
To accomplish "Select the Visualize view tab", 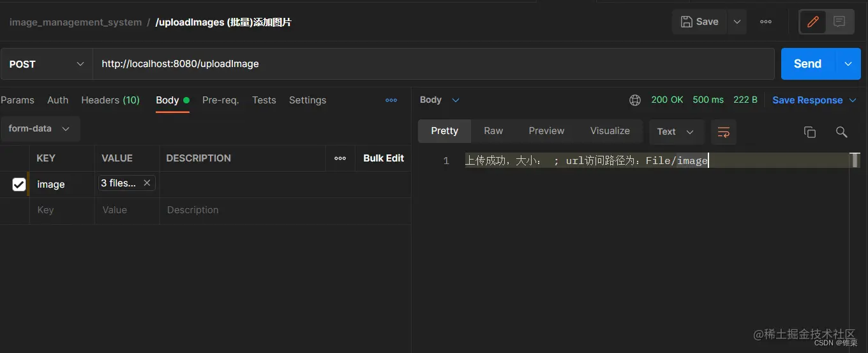I will (610, 131).
